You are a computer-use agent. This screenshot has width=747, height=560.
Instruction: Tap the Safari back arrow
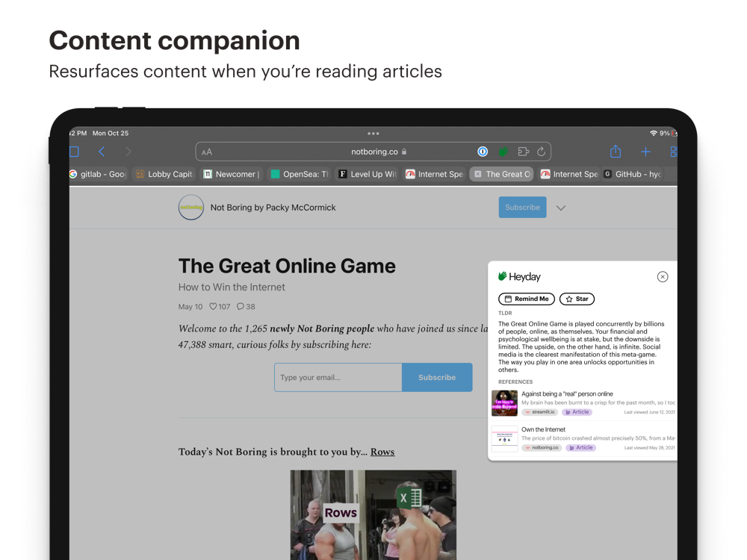coord(102,152)
